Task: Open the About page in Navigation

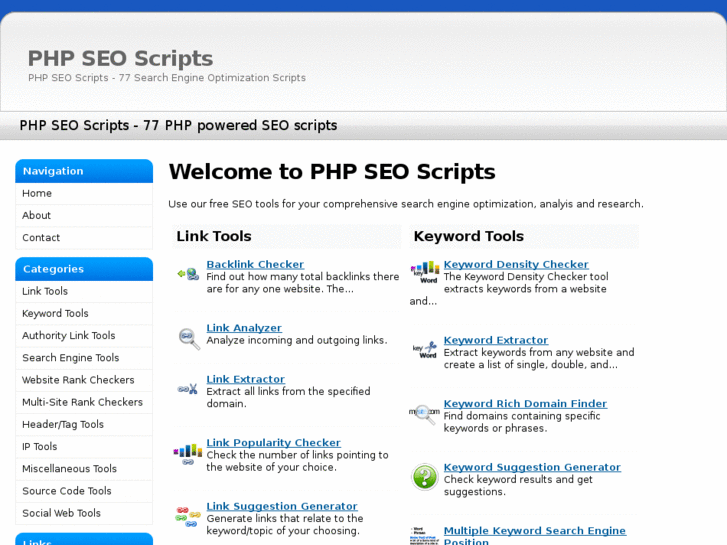Action: click(84, 216)
